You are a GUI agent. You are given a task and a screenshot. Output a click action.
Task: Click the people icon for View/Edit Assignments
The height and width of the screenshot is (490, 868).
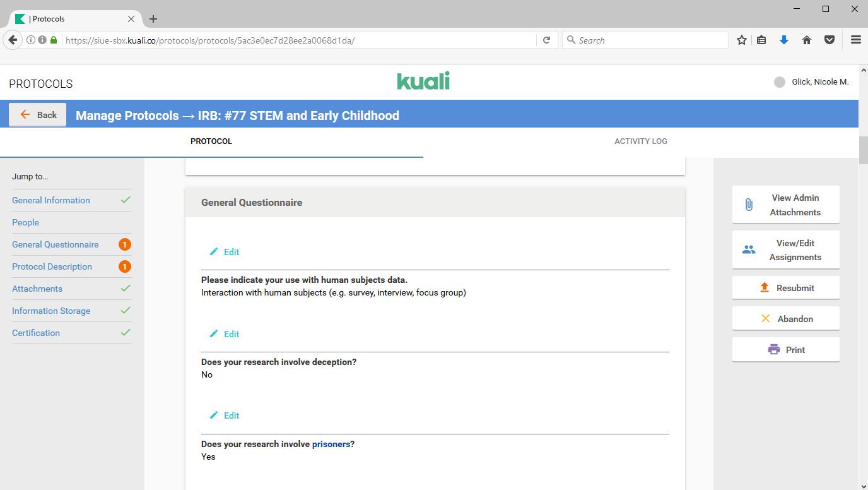point(749,250)
